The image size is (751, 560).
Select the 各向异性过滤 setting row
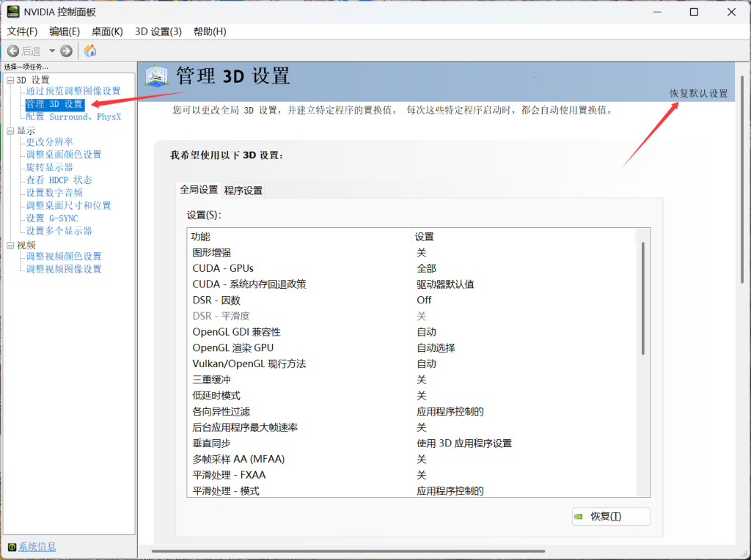point(412,412)
